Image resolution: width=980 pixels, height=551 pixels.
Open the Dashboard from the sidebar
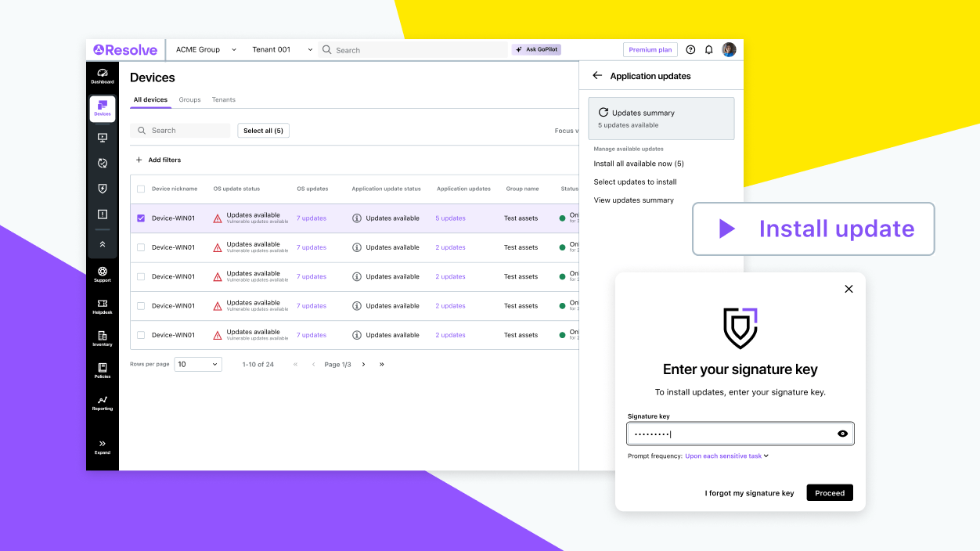pyautogui.click(x=103, y=75)
